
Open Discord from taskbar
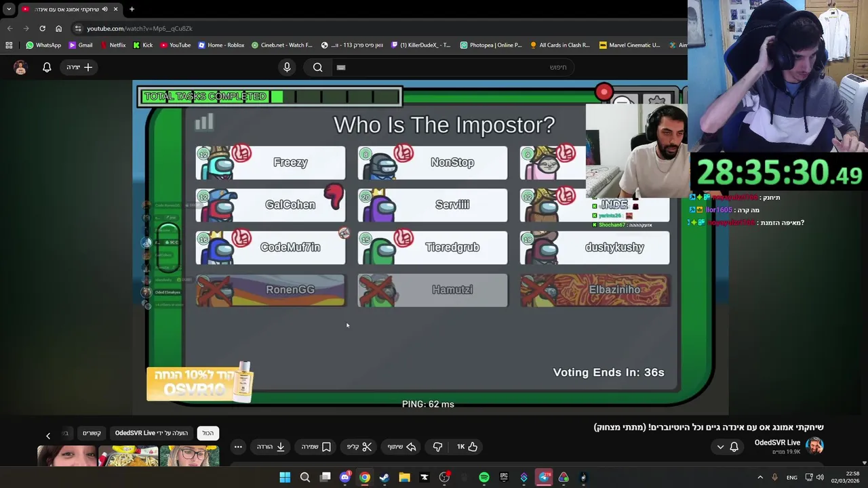click(x=344, y=477)
